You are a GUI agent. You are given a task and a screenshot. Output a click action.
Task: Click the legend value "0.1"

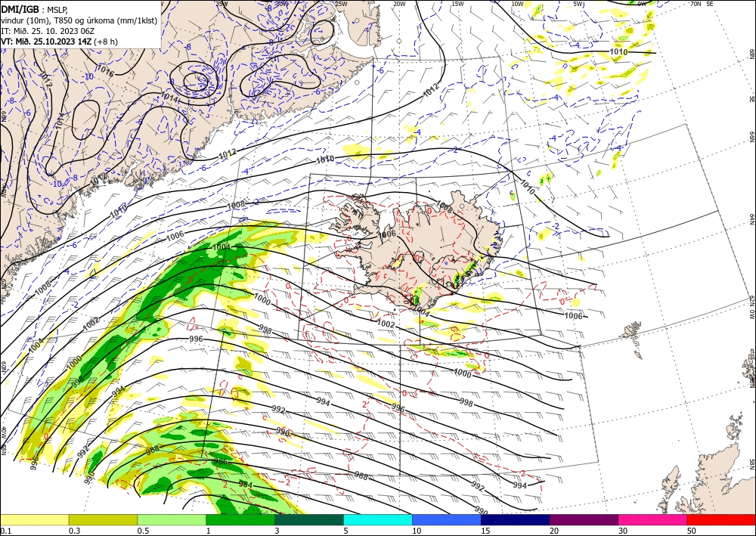point(6,531)
